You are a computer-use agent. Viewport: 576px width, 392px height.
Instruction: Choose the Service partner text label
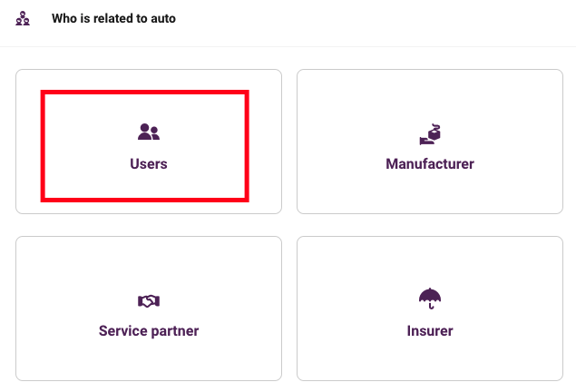pyautogui.click(x=149, y=331)
